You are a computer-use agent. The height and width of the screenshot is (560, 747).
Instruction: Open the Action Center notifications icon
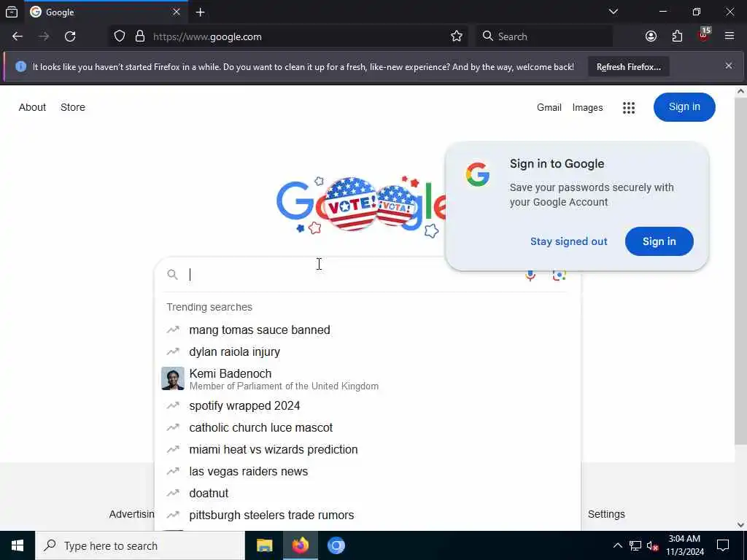click(723, 545)
